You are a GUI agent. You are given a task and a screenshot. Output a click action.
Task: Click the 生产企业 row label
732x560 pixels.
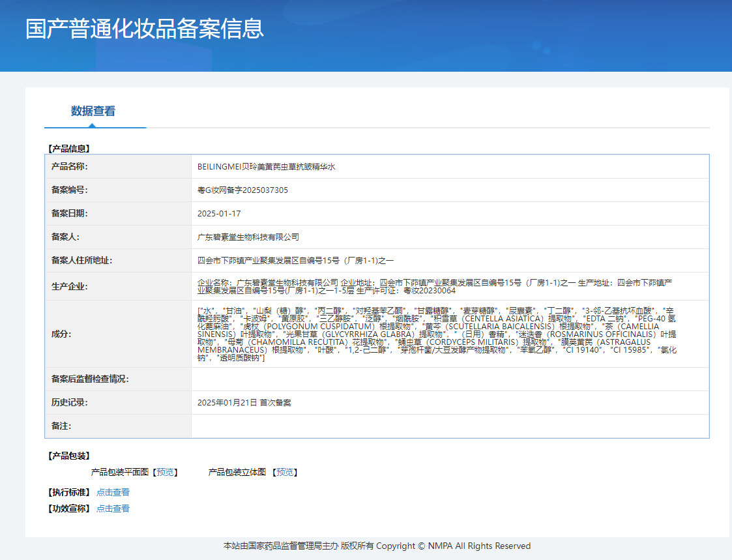click(70, 286)
